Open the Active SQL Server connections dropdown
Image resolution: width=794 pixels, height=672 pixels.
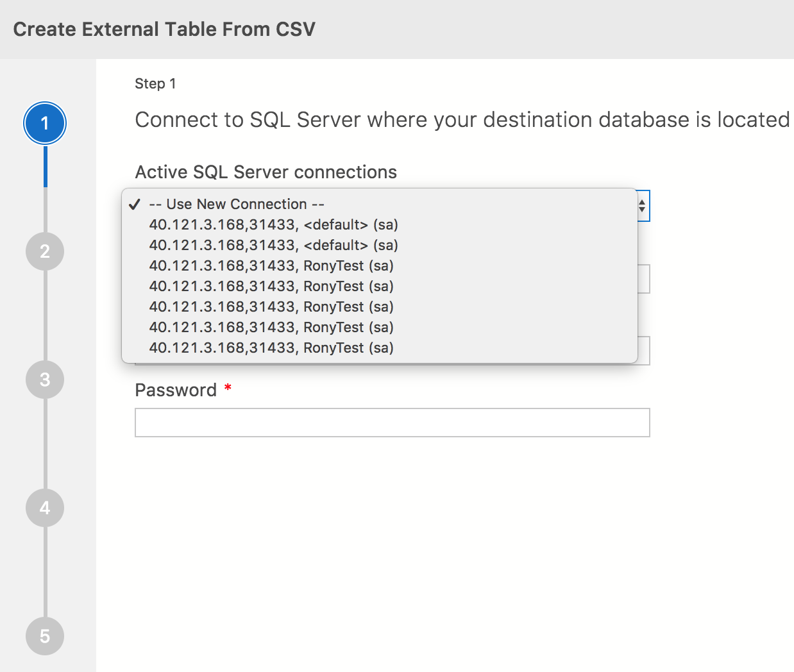[385, 205]
